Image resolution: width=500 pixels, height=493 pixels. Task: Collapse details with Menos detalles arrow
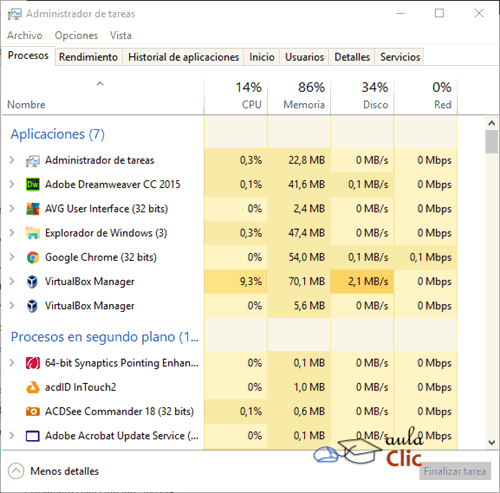(x=16, y=471)
